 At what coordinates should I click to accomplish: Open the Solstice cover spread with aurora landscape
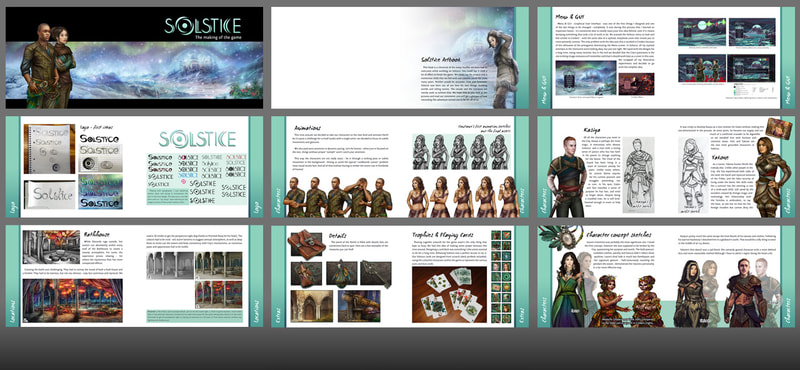pos(134,58)
